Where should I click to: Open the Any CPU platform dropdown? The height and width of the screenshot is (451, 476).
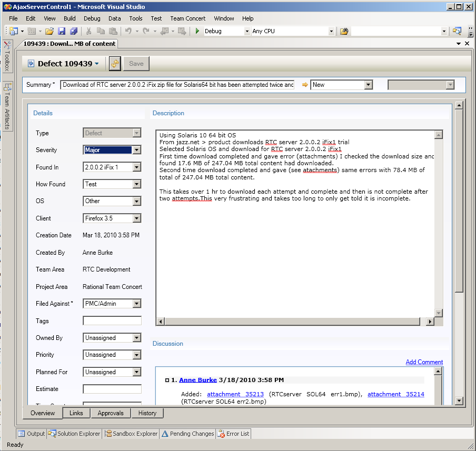(331, 31)
